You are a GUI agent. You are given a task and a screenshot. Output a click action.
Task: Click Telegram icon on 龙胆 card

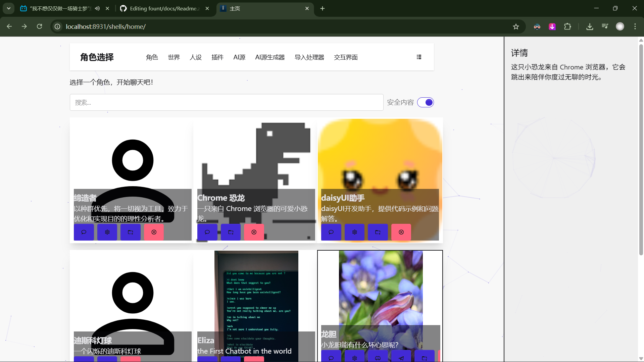click(401, 356)
